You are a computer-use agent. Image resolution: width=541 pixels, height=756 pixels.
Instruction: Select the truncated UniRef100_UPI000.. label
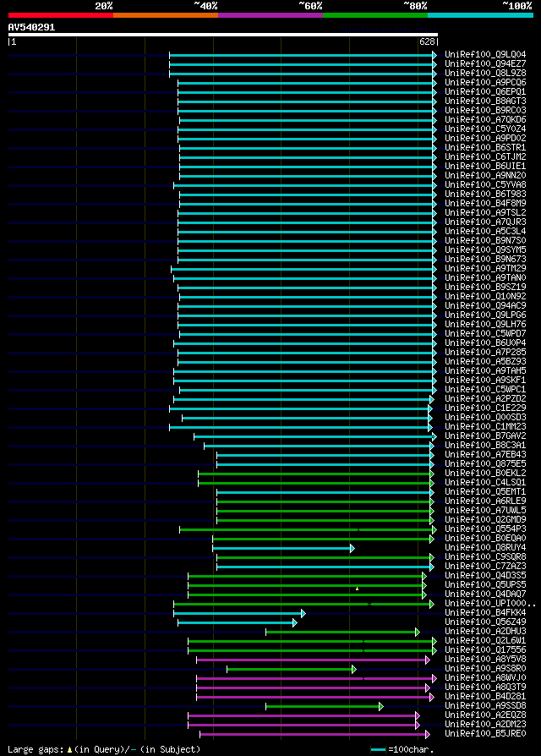click(490, 603)
